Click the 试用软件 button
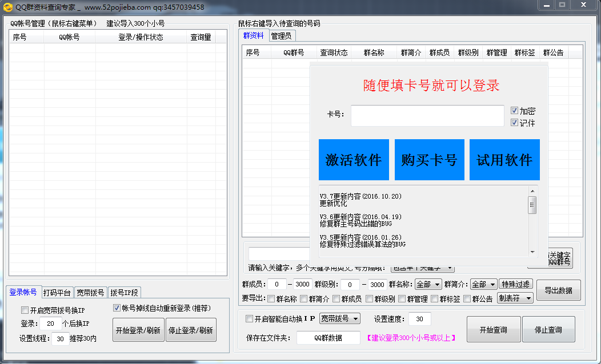Viewport: 601px width, 364px height. [504, 160]
